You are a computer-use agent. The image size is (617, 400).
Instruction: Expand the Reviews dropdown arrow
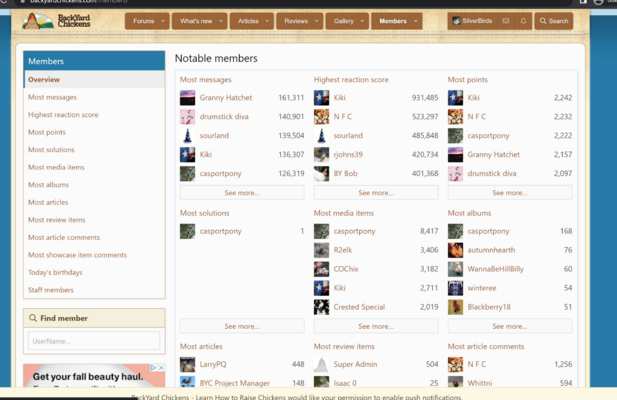click(x=316, y=21)
